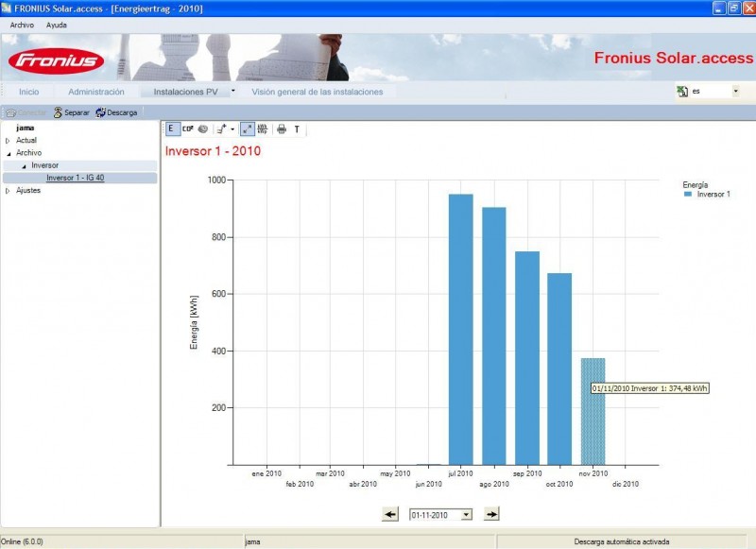Click the FRONIUS Solar.access title bar icon
This screenshot has width=756, height=549.
click(7, 9)
